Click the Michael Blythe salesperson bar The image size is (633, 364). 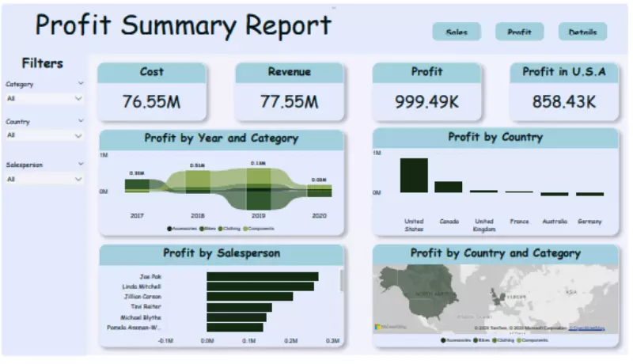237,317
